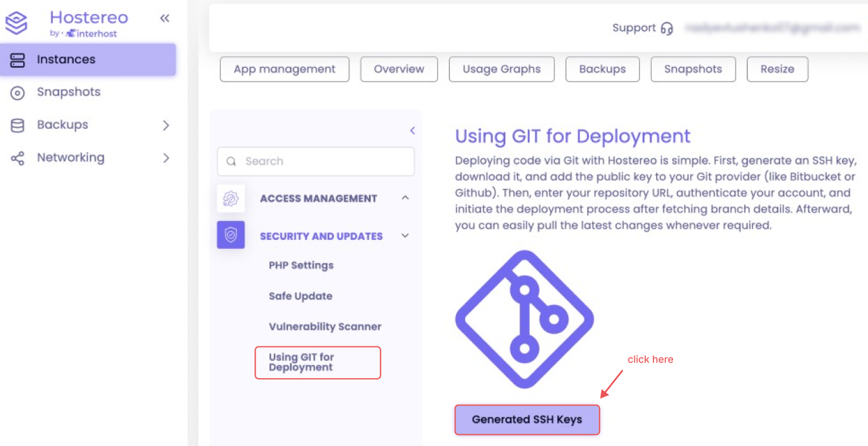
Task: Collapse the sidebar with double chevron
Action: click(x=165, y=18)
